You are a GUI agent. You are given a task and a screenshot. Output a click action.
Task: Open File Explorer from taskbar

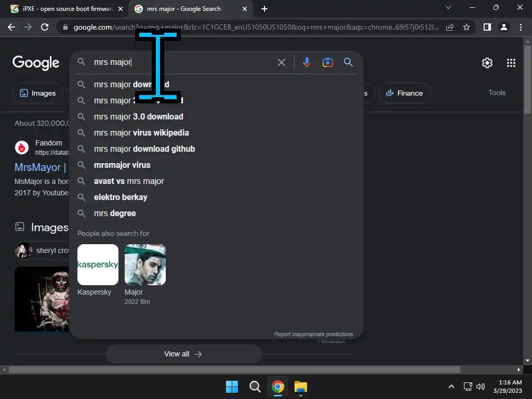[x=301, y=387]
